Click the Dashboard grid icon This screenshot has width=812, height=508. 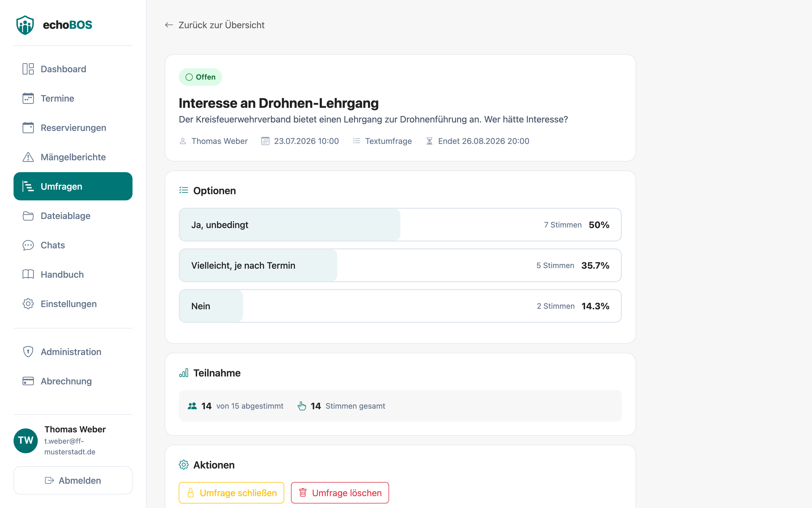28,69
